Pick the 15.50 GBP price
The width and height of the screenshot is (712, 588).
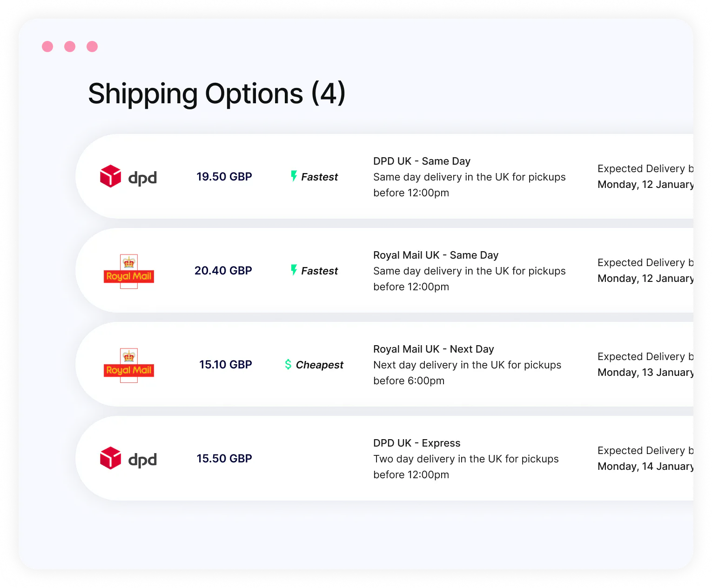[224, 459]
